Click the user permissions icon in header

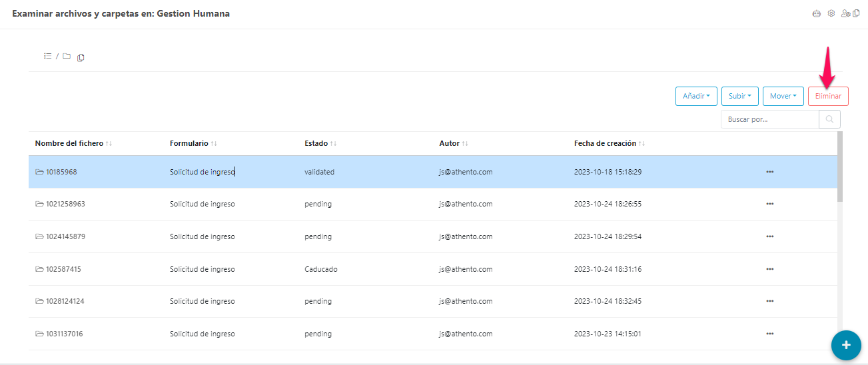845,13
